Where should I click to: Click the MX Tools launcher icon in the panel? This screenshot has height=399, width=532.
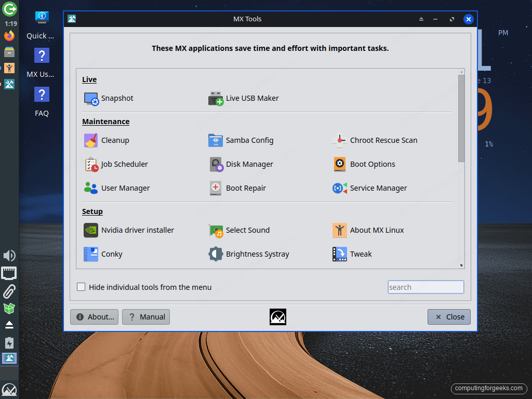[9, 84]
